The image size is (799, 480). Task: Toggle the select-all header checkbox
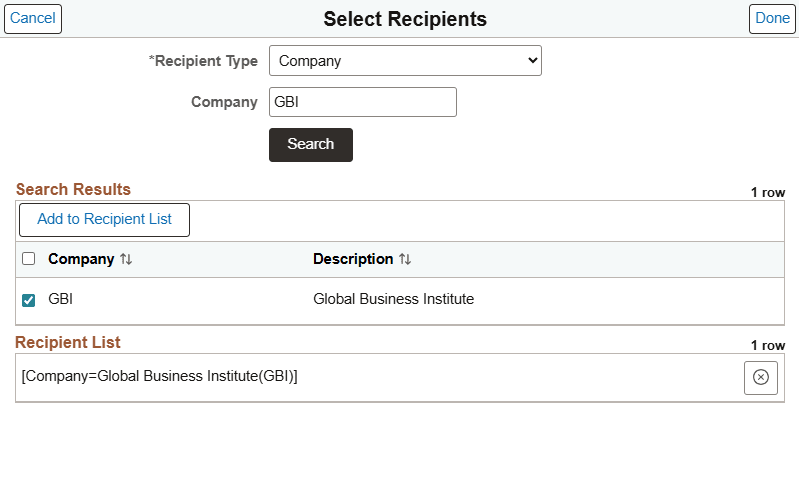(x=29, y=259)
